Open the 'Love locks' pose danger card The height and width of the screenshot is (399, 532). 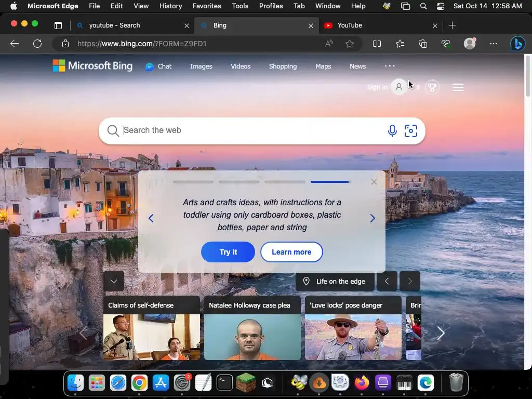[x=353, y=328]
